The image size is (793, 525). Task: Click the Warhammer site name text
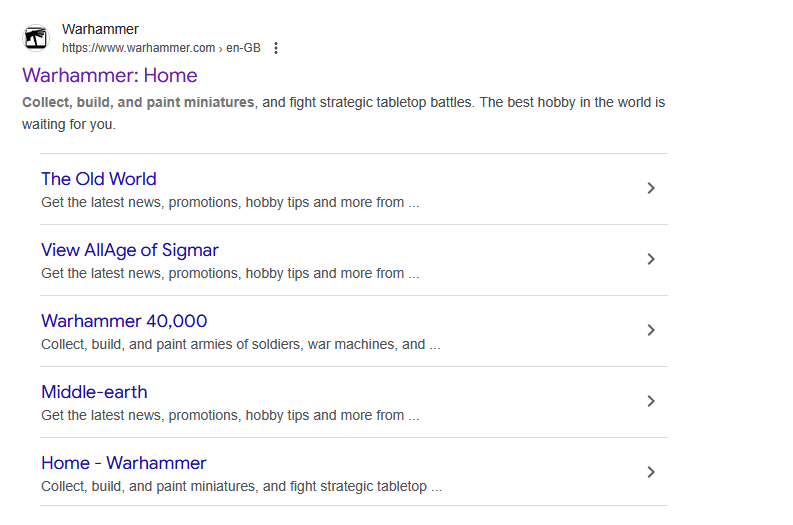tap(100, 29)
